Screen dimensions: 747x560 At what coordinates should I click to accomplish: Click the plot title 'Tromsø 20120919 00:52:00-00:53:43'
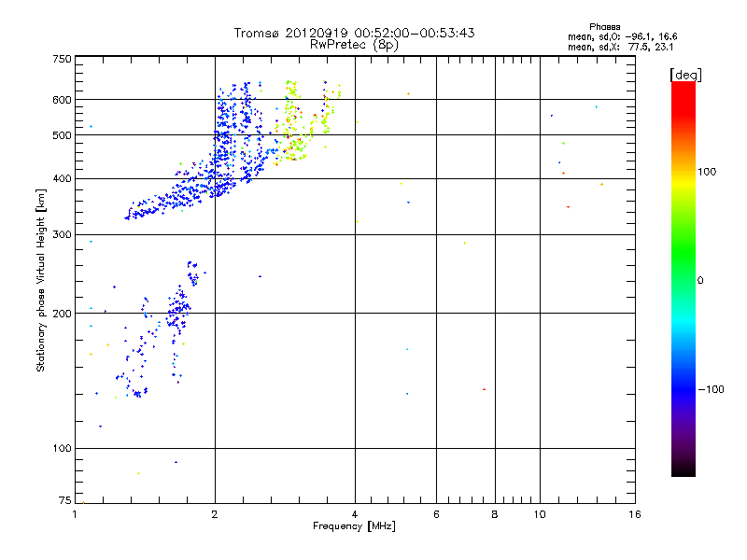coord(354,33)
